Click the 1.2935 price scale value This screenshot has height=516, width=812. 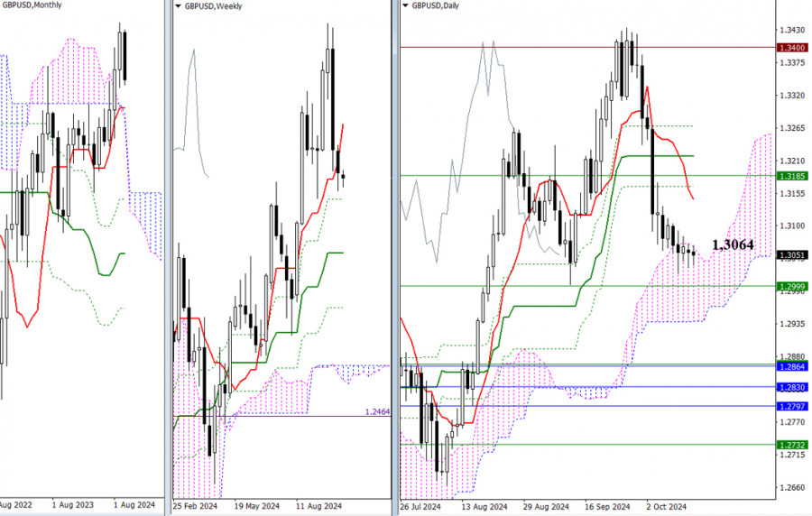792,324
